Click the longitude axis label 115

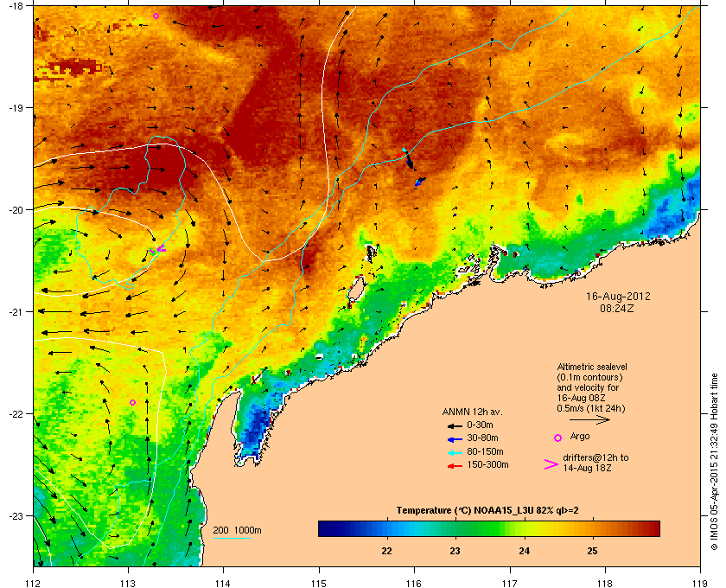319,583
